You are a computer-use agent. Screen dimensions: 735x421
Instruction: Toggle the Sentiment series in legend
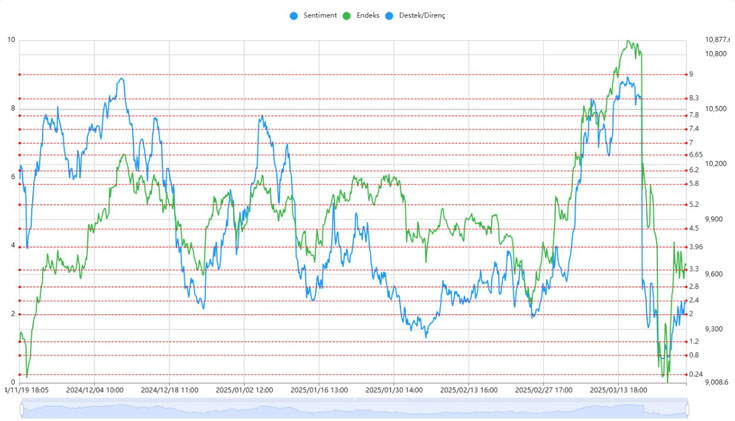(x=313, y=15)
